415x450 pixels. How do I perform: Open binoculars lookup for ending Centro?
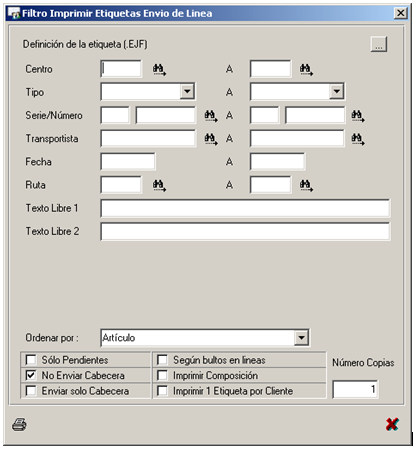click(306, 69)
